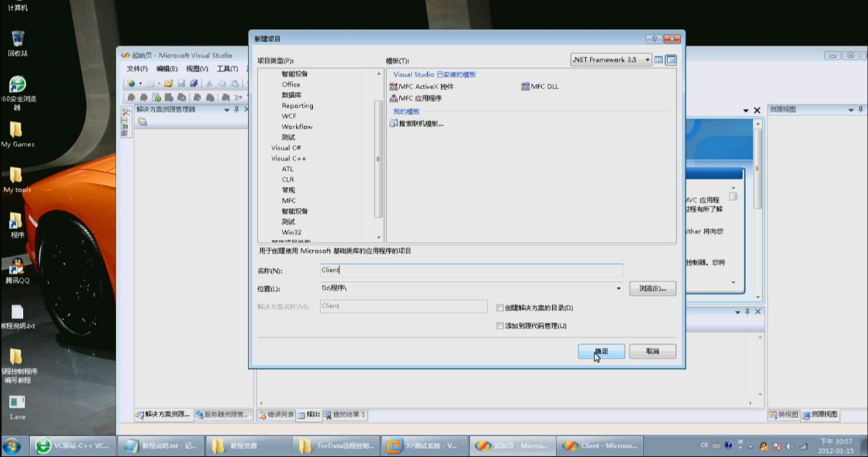Open the Solution Explorer panel options dropdown arrow
The width and height of the screenshot is (868, 457).
click(x=227, y=109)
